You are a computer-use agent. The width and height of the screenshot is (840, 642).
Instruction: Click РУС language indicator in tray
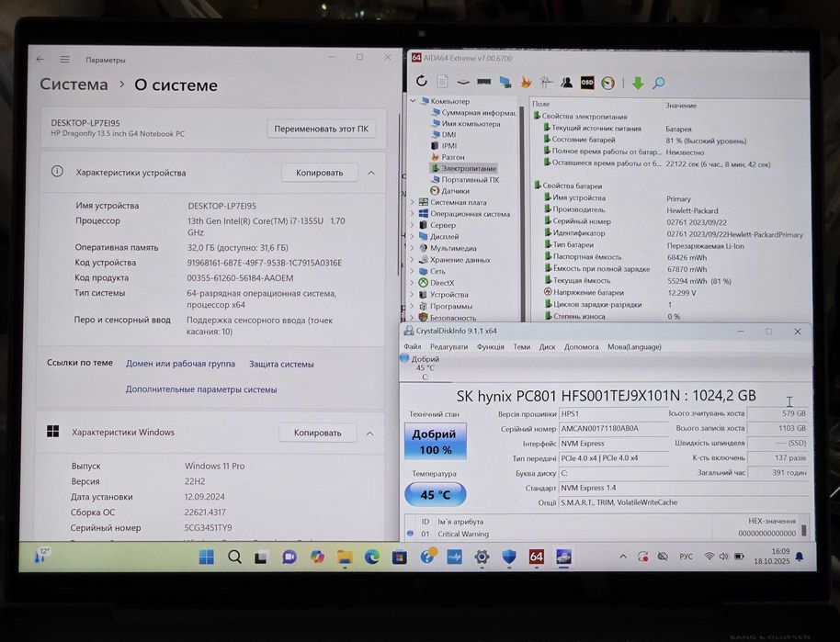tap(686, 557)
